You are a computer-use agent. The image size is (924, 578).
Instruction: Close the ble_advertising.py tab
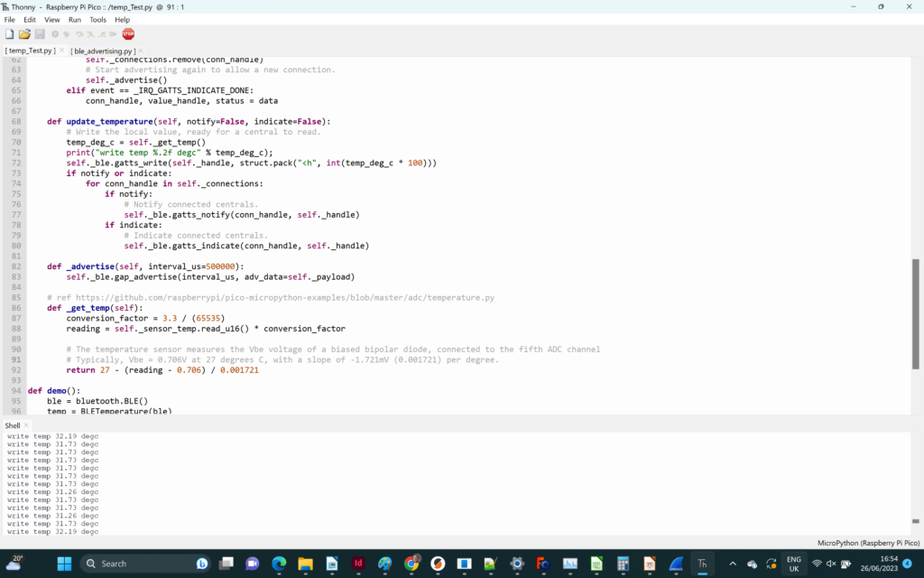pyautogui.click(x=141, y=51)
